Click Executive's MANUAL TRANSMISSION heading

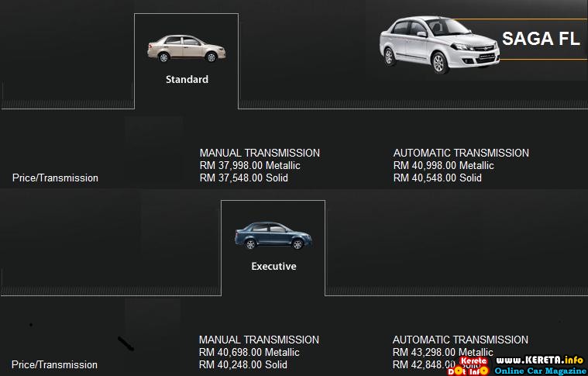[259, 340]
